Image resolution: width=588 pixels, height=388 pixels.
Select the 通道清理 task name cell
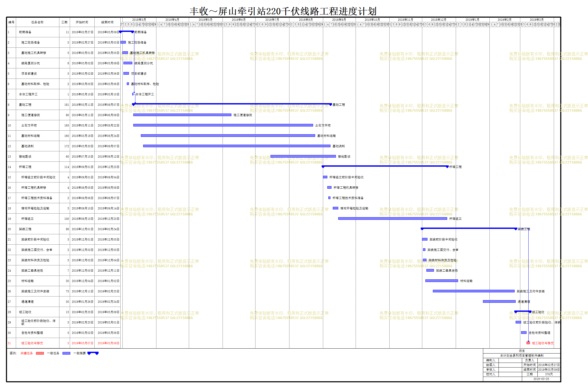(x=37, y=302)
